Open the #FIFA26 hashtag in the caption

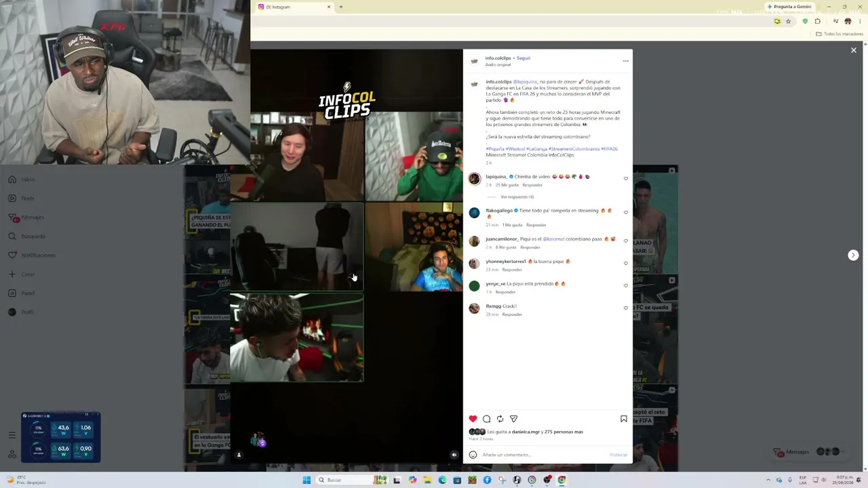coord(609,149)
